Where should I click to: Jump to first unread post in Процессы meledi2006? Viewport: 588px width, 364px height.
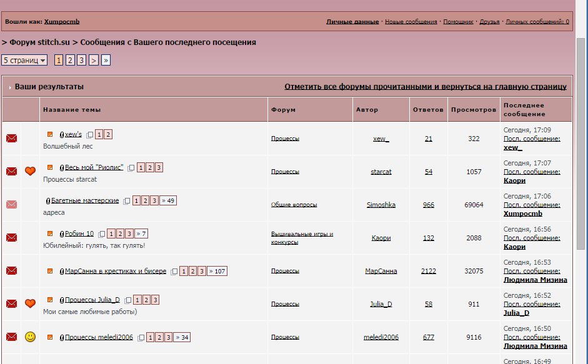[x=50, y=337]
